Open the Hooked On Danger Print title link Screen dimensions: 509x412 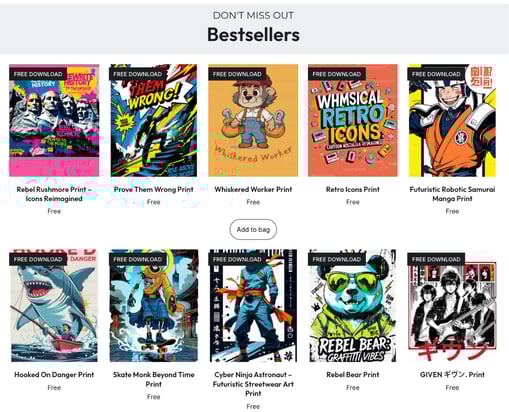coord(54,375)
